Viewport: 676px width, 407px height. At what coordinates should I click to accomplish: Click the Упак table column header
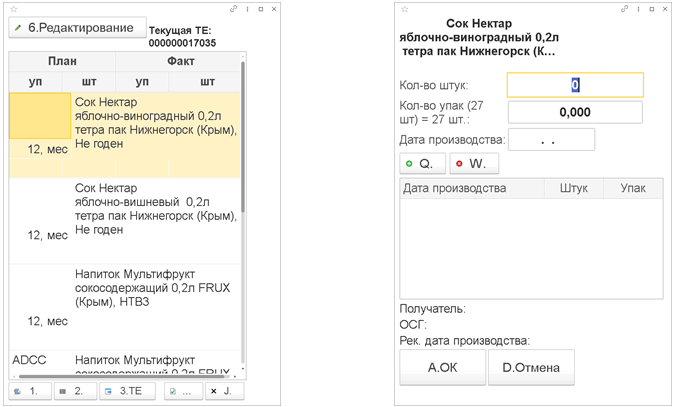click(633, 188)
